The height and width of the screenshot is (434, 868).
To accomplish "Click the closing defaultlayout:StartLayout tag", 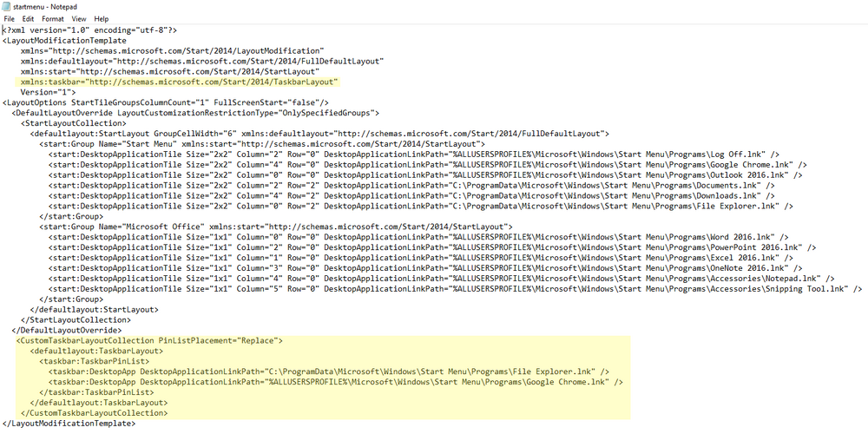I will click(94, 310).
